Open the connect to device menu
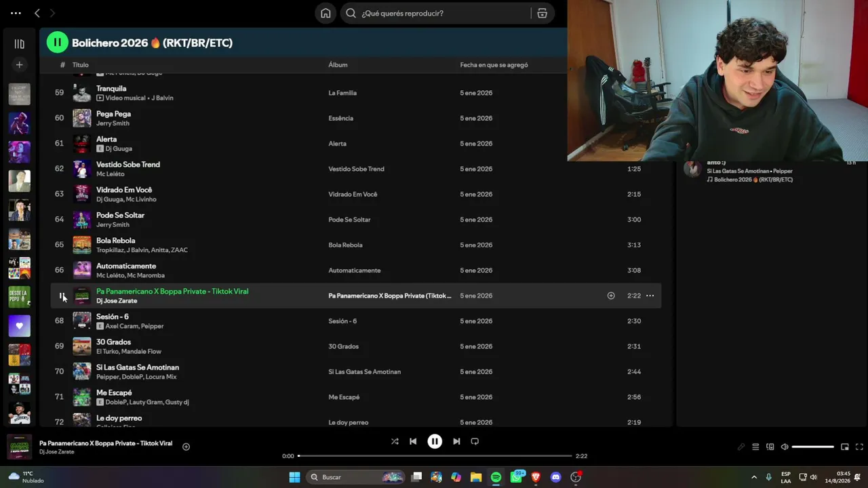The width and height of the screenshot is (868, 488). pos(770,447)
